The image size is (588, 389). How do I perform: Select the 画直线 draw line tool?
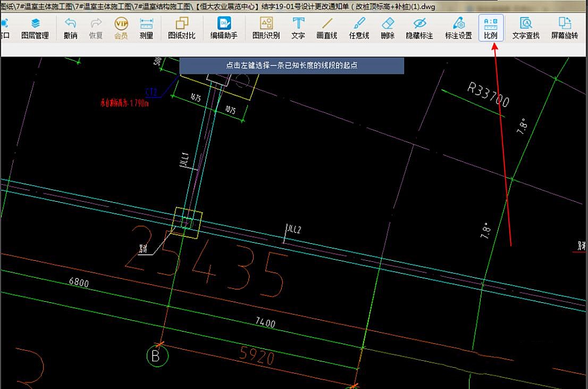point(327,28)
